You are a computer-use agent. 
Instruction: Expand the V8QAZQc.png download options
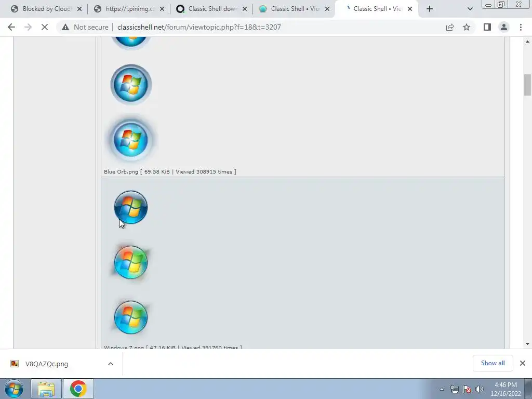(111, 364)
